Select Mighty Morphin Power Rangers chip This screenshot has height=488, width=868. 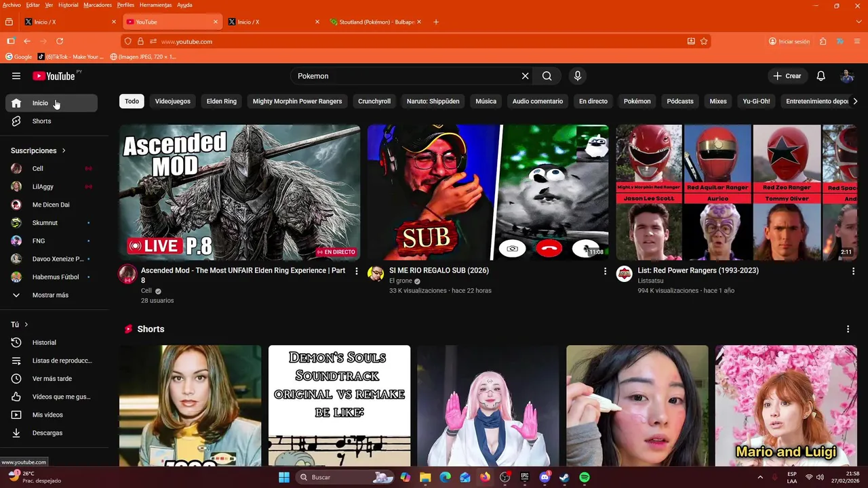point(297,102)
